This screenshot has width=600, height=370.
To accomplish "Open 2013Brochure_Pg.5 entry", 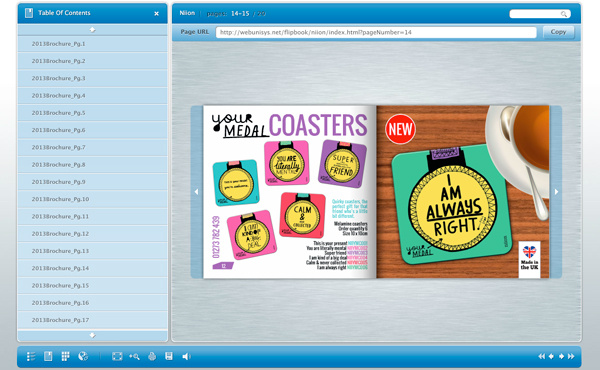I will [x=92, y=113].
